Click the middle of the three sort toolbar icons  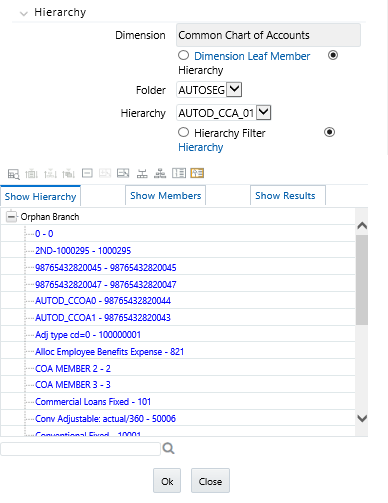(x=50, y=174)
